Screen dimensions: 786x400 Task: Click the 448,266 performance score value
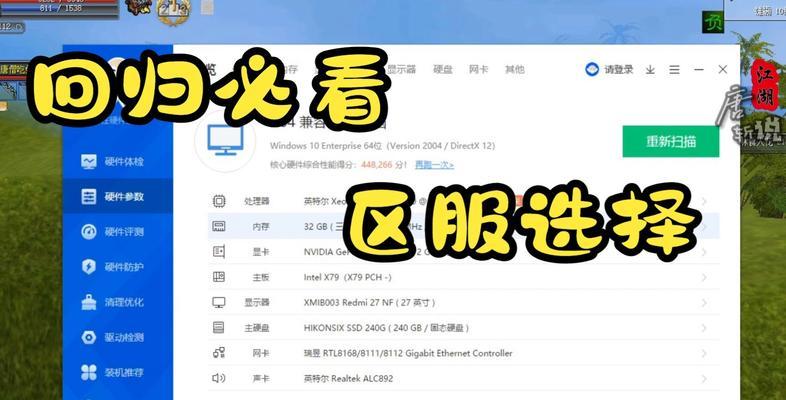(x=376, y=164)
